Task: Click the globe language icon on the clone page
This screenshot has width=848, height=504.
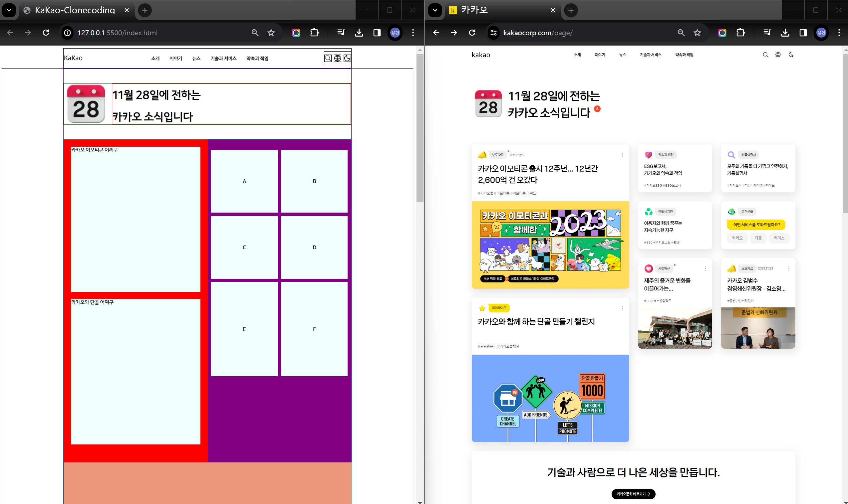Action: [338, 59]
